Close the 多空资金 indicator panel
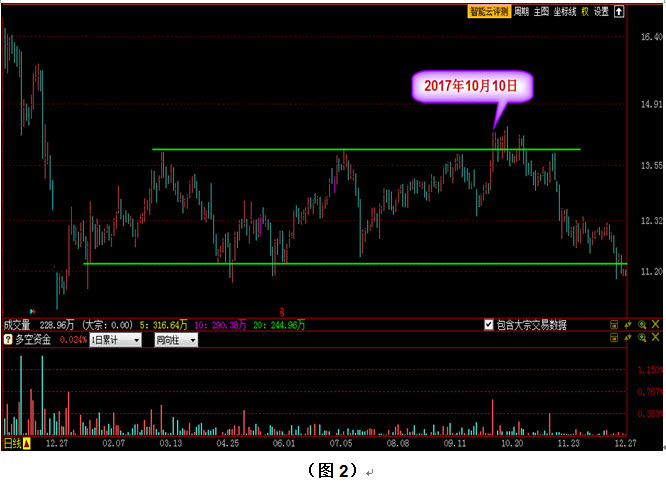 pos(656,340)
